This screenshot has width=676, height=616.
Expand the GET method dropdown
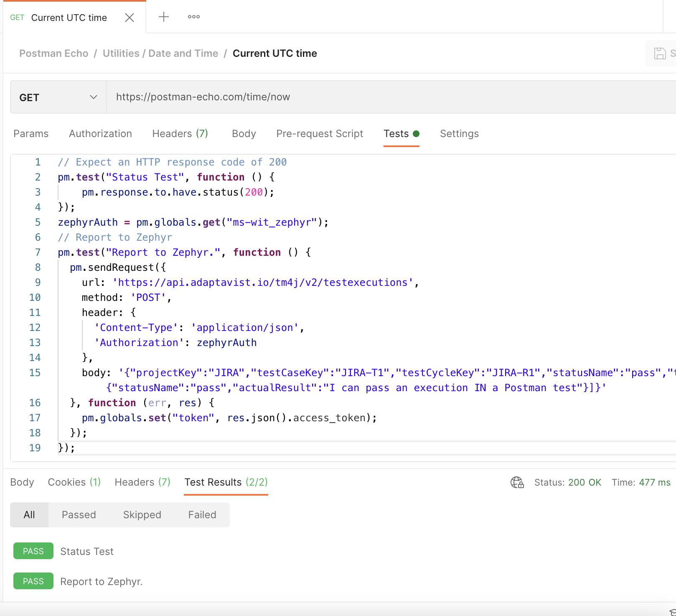[x=58, y=97]
